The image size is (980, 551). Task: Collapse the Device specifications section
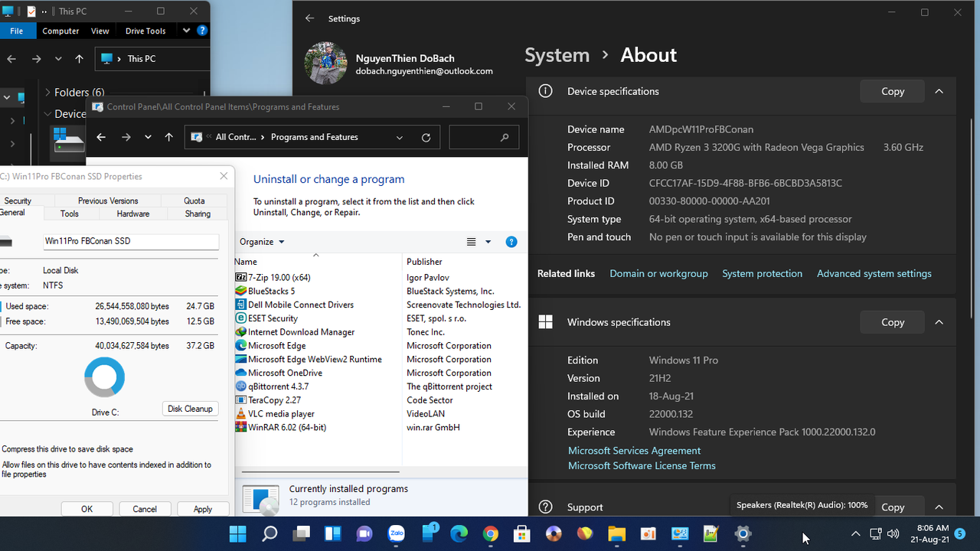(x=939, y=91)
